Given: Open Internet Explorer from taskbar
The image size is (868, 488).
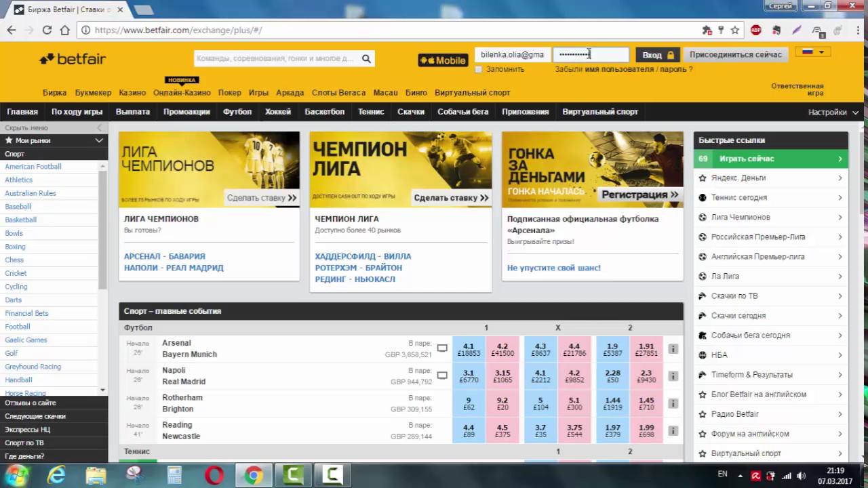Looking at the screenshot, I should click(x=57, y=475).
